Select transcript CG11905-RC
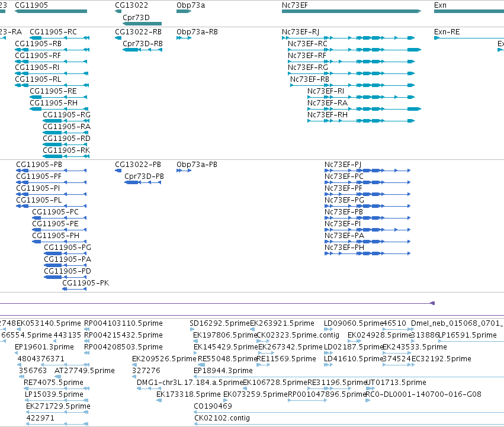Screen dimensions: 504x427 point(53,32)
